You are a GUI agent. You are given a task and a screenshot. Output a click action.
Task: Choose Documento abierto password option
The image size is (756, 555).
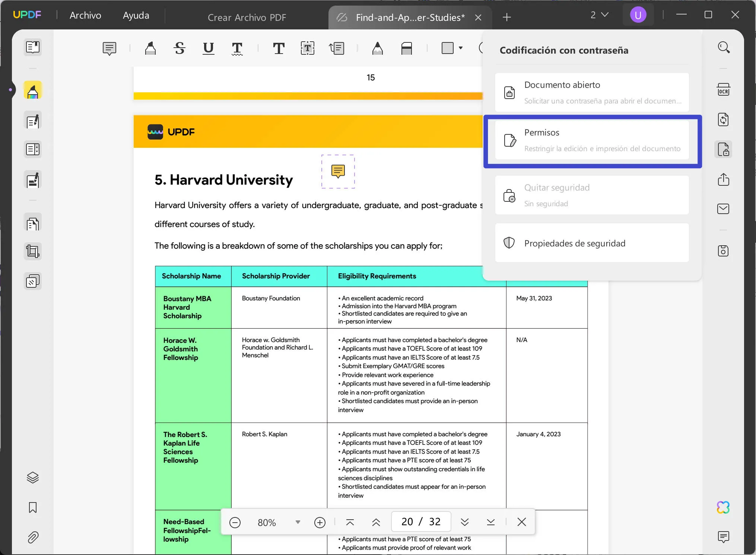pos(592,92)
